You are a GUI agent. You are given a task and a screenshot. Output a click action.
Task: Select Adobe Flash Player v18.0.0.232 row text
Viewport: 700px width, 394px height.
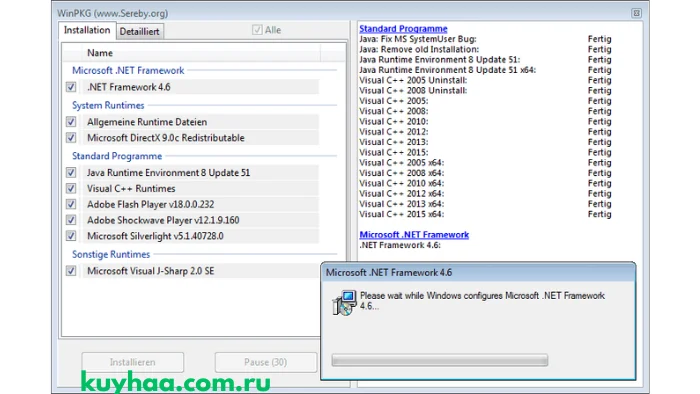coord(150,204)
